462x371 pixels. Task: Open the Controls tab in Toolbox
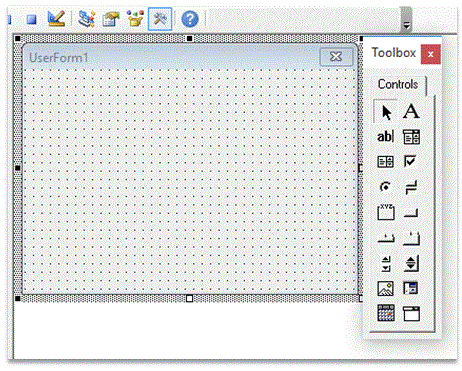point(398,84)
